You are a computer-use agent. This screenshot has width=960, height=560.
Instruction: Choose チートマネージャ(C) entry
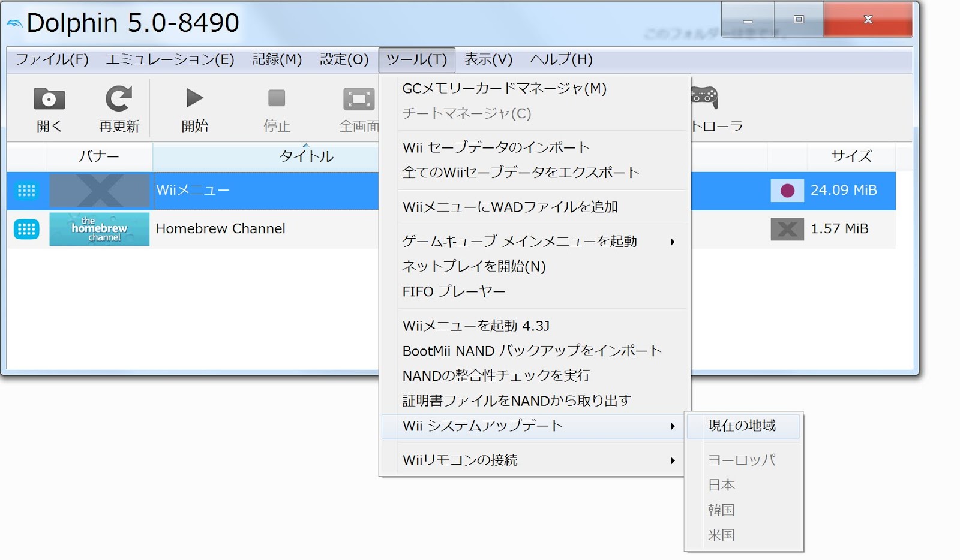tap(535, 114)
